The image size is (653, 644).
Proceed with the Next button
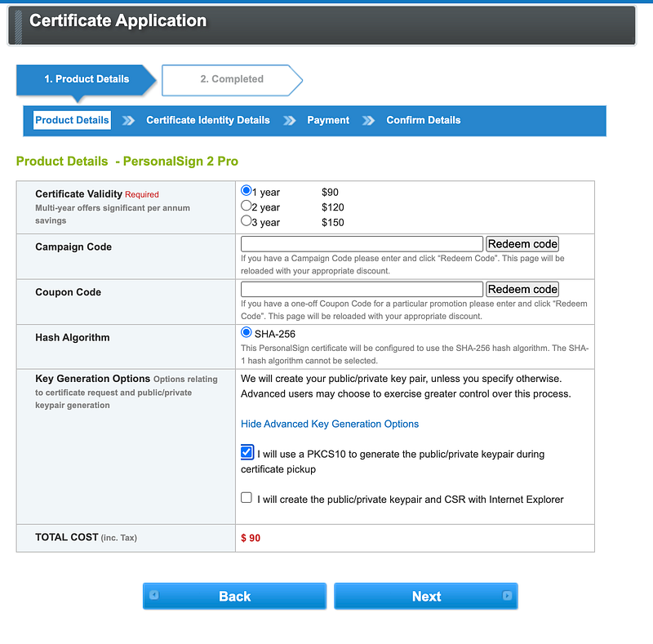[x=426, y=596]
